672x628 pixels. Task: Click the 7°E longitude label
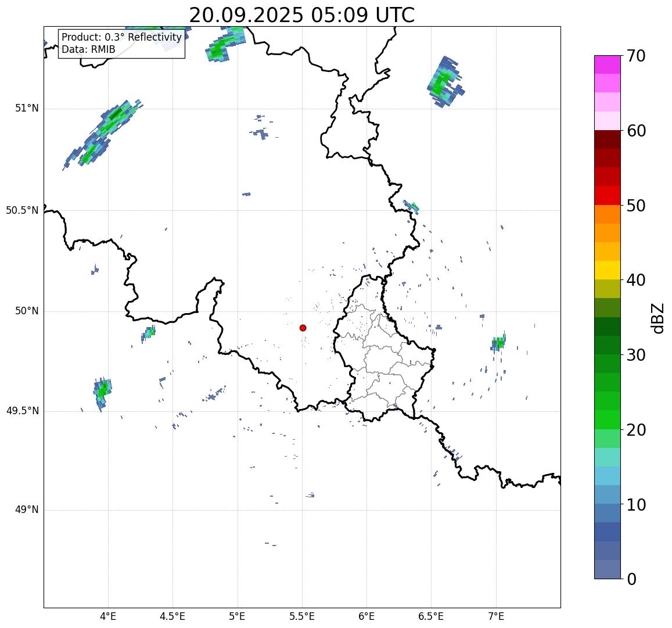(x=496, y=616)
